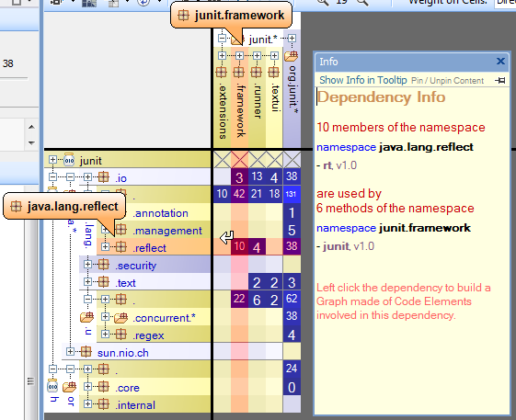
Task: Click the .annotation row cell showing 1
Action: coord(292,212)
